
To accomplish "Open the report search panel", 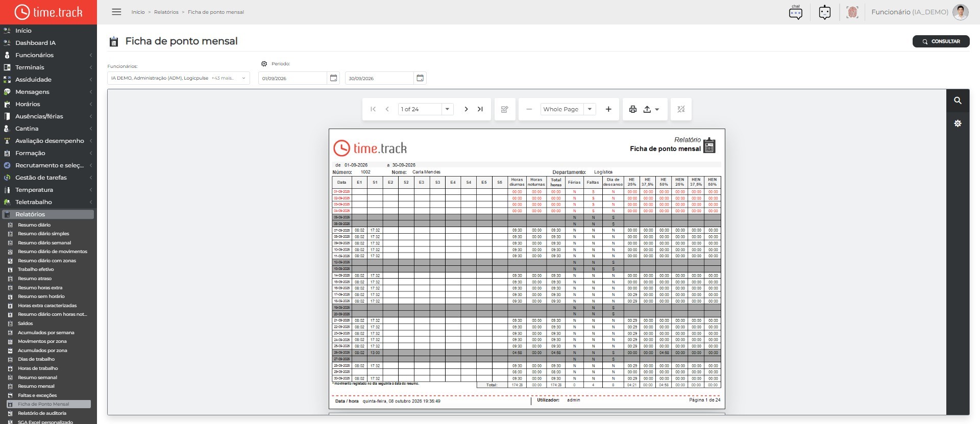I will (x=958, y=101).
